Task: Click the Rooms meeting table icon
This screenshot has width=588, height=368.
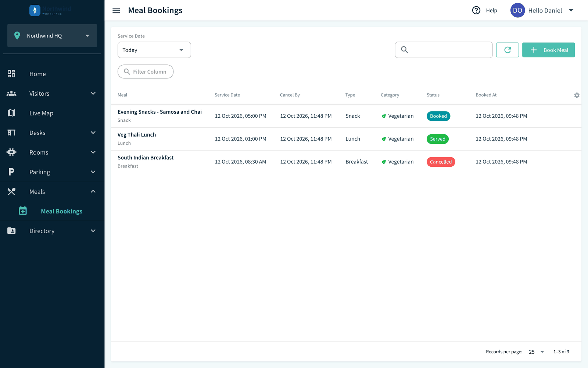Action: pyautogui.click(x=11, y=152)
